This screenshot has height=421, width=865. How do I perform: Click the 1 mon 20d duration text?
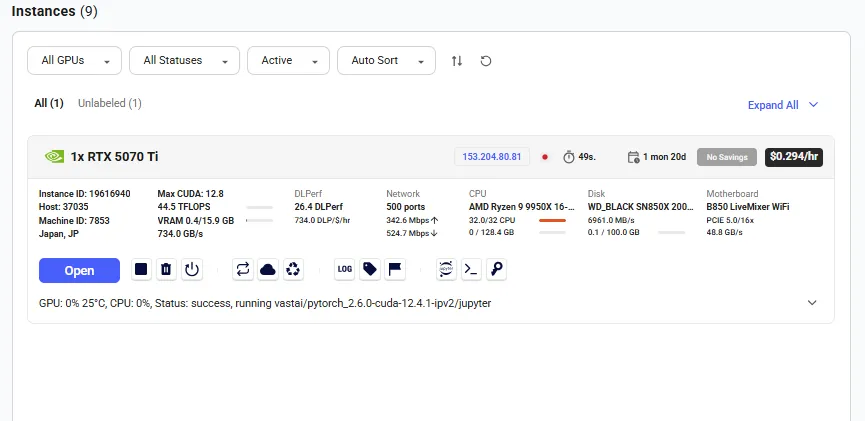coord(664,157)
